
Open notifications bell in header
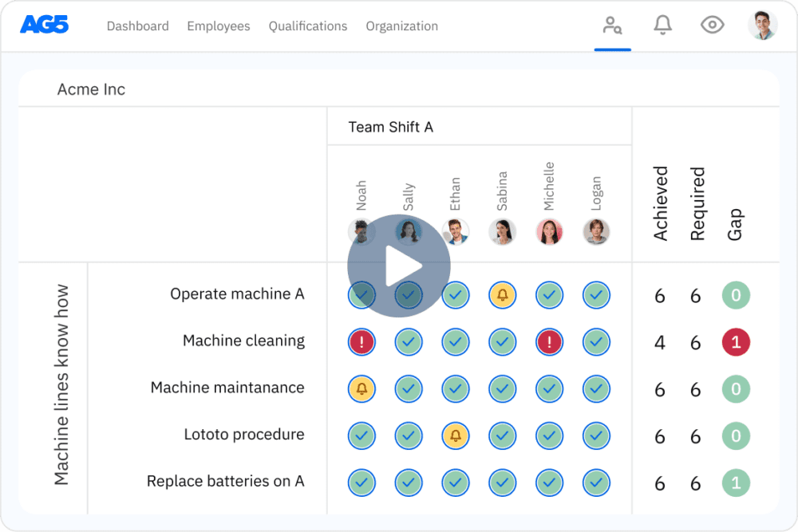point(662,25)
